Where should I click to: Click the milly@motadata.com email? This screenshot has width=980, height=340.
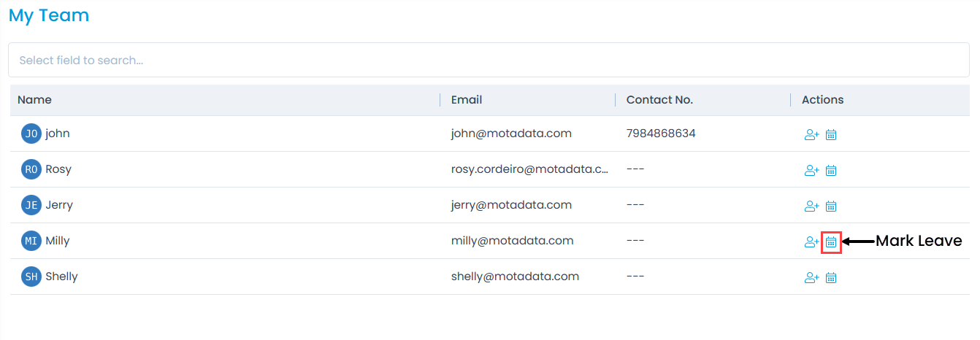512,241
